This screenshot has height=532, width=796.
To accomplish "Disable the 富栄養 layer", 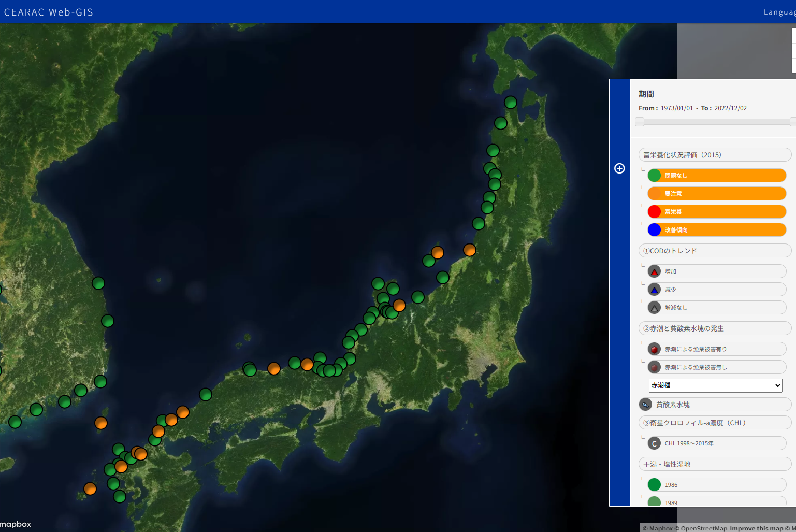I will pyautogui.click(x=717, y=212).
